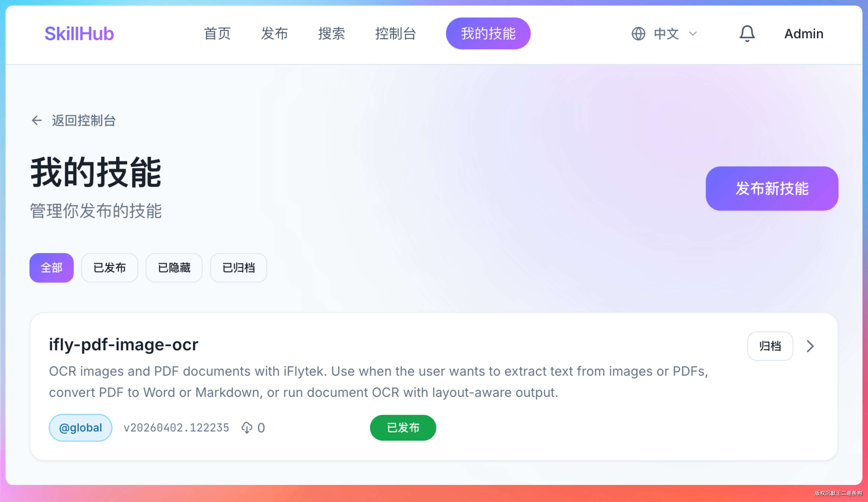This screenshot has width=868, height=502.
Task: Archive the skill with 归档 button
Action: click(x=770, y=346)
